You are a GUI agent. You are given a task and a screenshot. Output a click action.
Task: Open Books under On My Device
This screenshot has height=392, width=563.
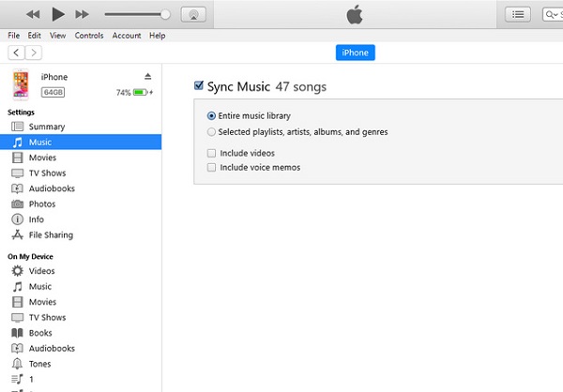(81, 333)
